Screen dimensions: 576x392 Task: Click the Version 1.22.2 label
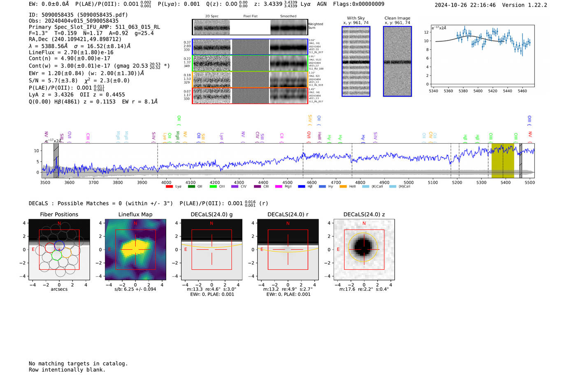coord(525,5)
